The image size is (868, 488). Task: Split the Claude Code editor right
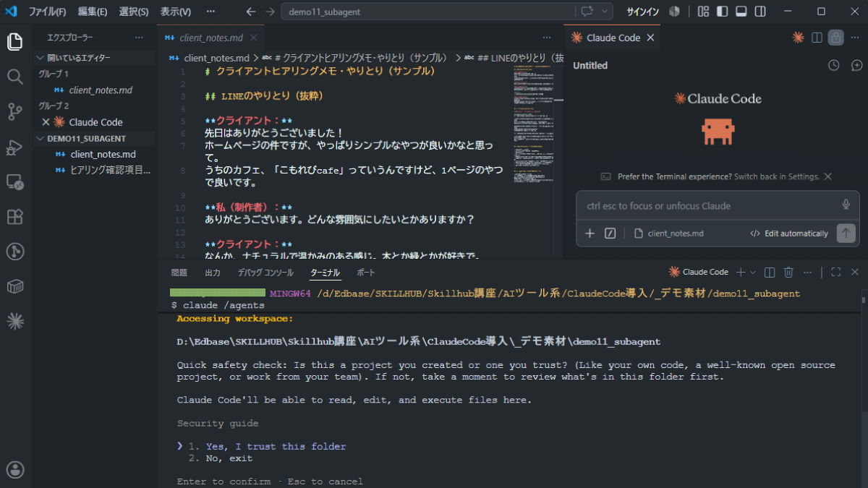[817, 38]
